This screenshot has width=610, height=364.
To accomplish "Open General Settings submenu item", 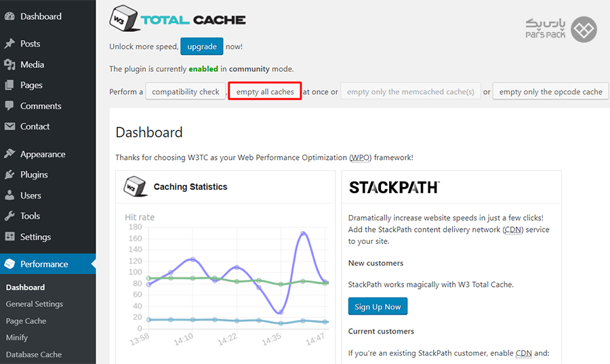I will point(35,304).
